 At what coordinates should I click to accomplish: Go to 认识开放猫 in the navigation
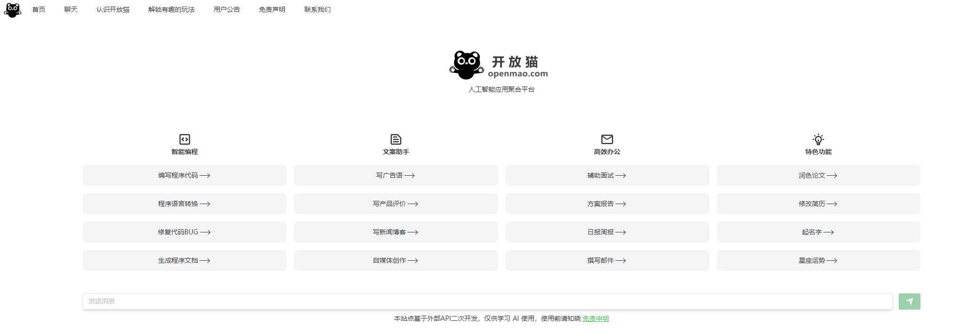[x=112, y=9]
